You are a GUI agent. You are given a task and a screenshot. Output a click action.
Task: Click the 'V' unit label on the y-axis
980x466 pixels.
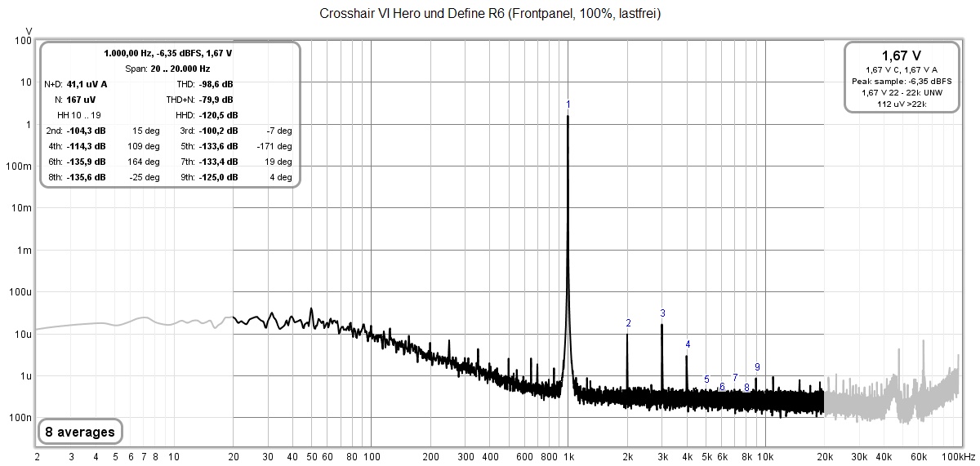coord(29,31)
